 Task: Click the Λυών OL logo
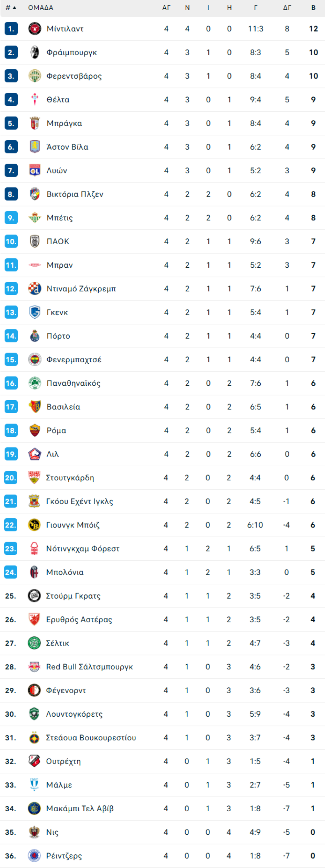[35, 170]
